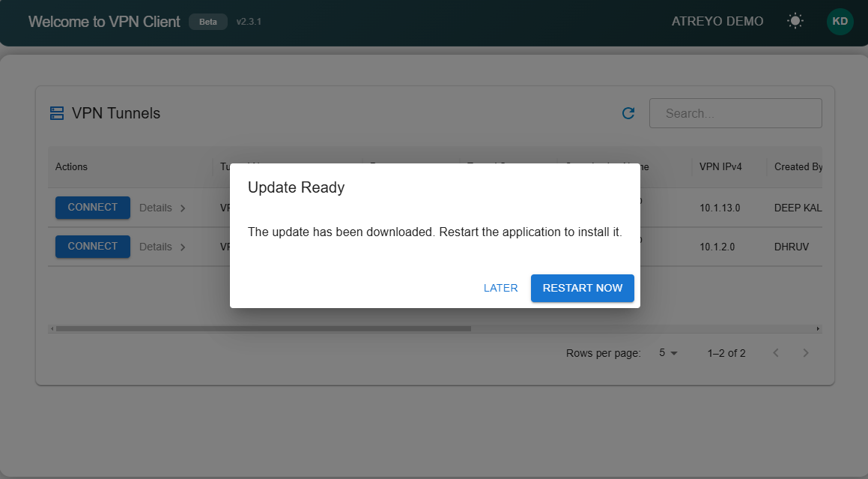The height and width of the screenshot is (479, 868).
Task: Go to the previous page of tunnels
Action: click(776, 353)
